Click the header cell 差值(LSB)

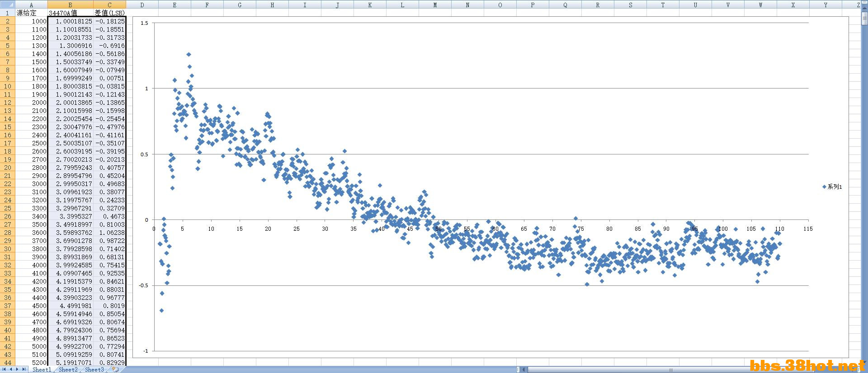coord(109,13)
